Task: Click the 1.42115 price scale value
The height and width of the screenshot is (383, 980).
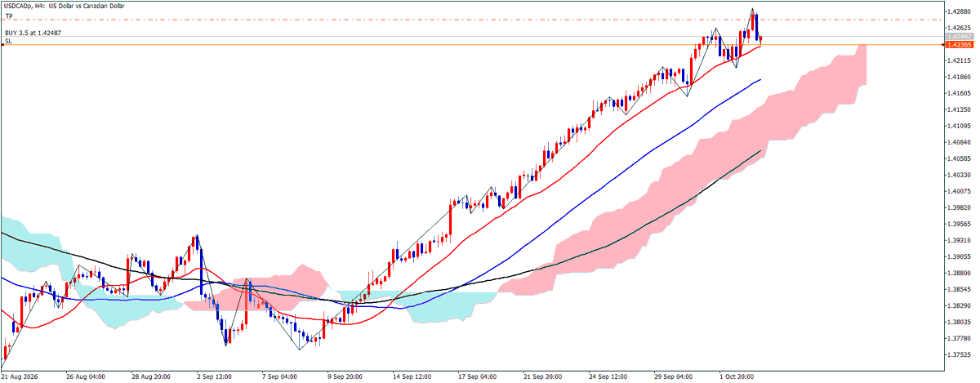Action: 960,60
